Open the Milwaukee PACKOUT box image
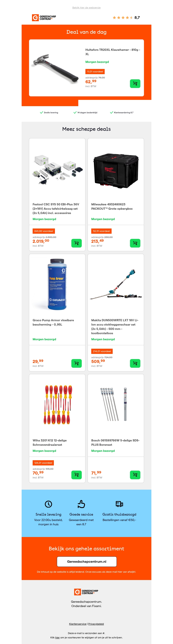The image size is (173, 644). tap(116, 171)
